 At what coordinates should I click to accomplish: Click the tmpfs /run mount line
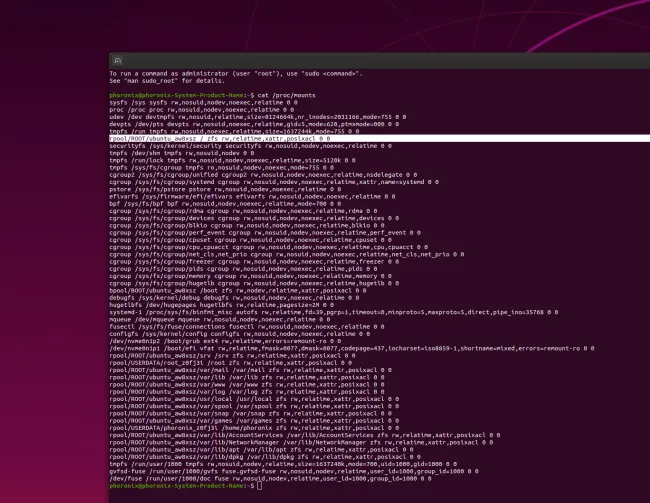tap(234, 131)
